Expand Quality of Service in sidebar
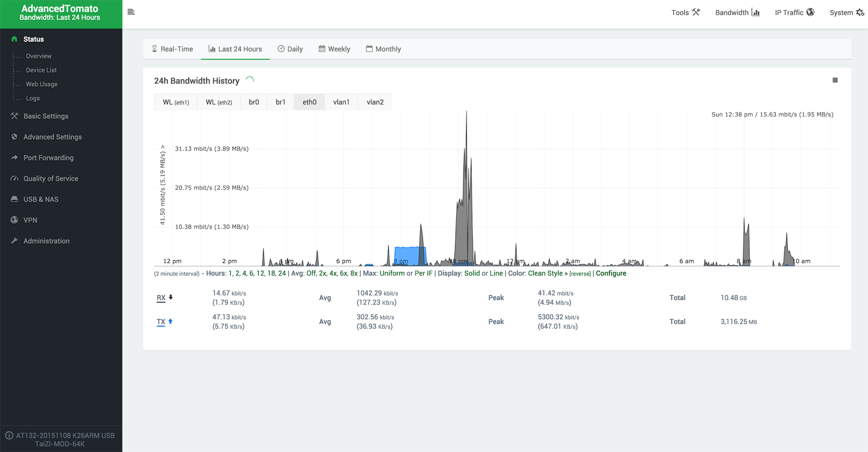The image size is (868, 452). 61,178
